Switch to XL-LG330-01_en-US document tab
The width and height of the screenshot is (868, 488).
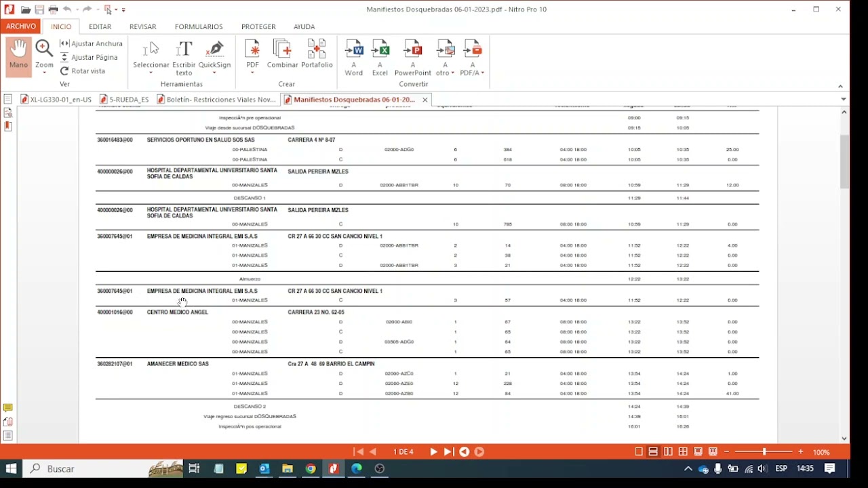pyautogui.click(x=56, y=100)
